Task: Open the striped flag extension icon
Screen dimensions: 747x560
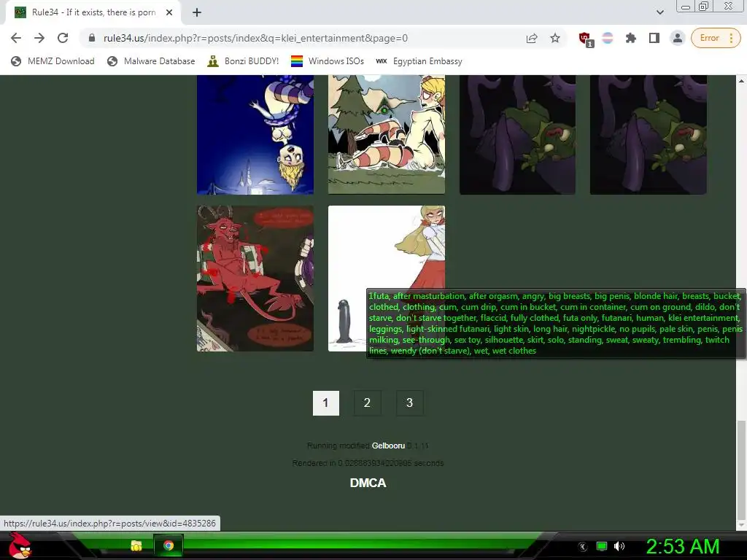Action: coord(608,38)
